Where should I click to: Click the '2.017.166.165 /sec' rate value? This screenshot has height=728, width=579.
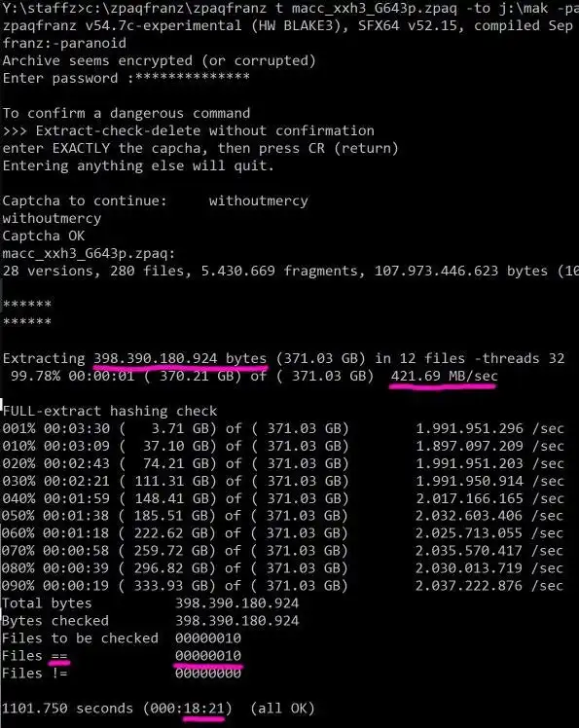pos(489,498)
